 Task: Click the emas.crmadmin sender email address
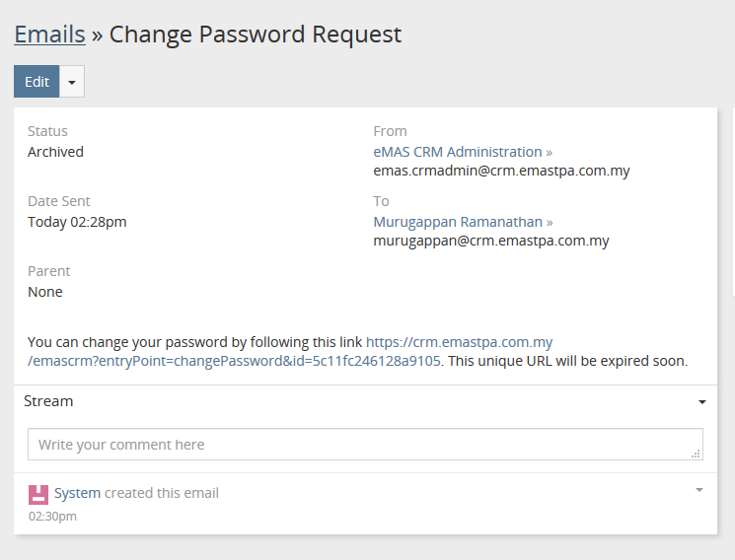click(501, 171)
